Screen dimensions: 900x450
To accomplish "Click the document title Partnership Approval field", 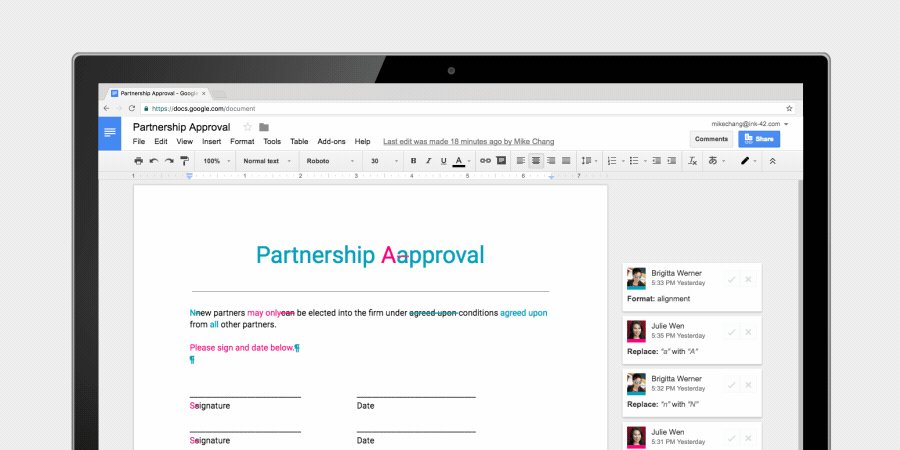I will pyautogui.click(x=181, y=127).
